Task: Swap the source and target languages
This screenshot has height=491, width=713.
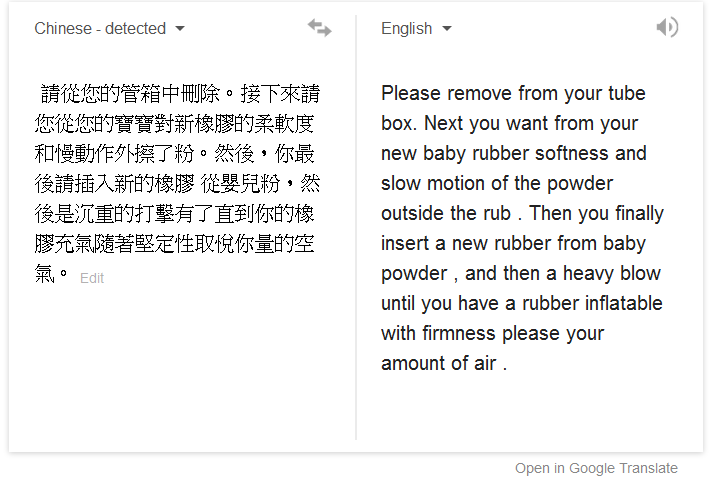Action: (320, 28)
